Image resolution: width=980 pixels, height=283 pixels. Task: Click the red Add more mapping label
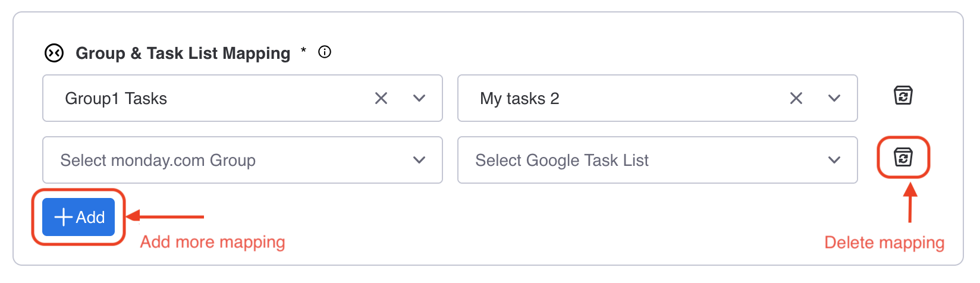tap(213, 242)
